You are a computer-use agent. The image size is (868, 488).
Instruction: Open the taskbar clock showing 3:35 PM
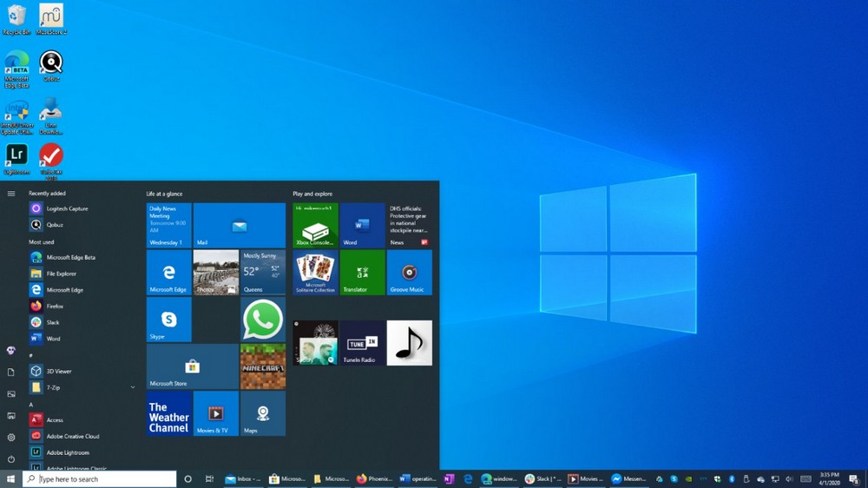coord(829,478)
